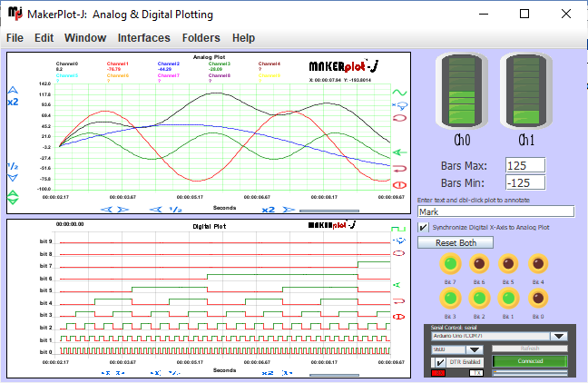Viewport: 588px width, 383px height.
Task: Click the x2 Y-axis zoom on analog plot
Action: click(x=13, y=102)
